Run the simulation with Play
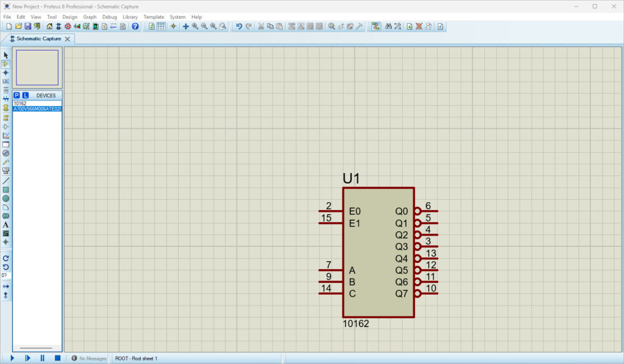The image size is (624, 364). pyautogui.click(x=12, y=359)
